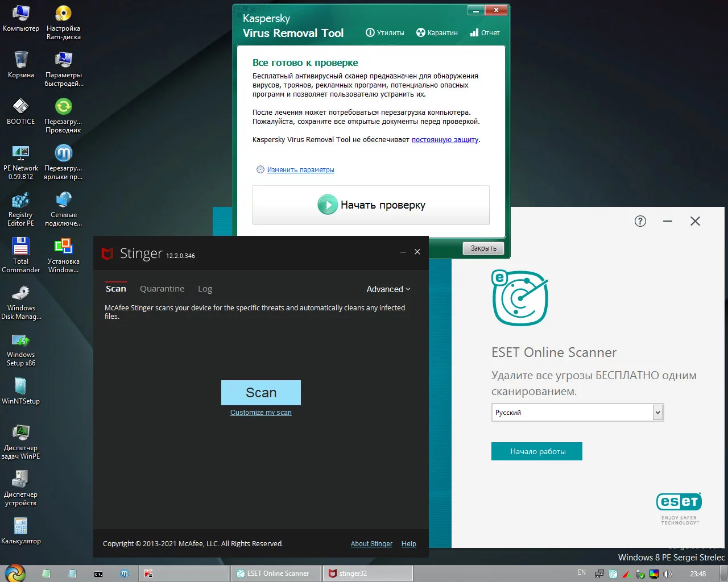Click the 23:48 clock in the tray
The height and width of the screenshot is (582, 728).
coord(698,574)
